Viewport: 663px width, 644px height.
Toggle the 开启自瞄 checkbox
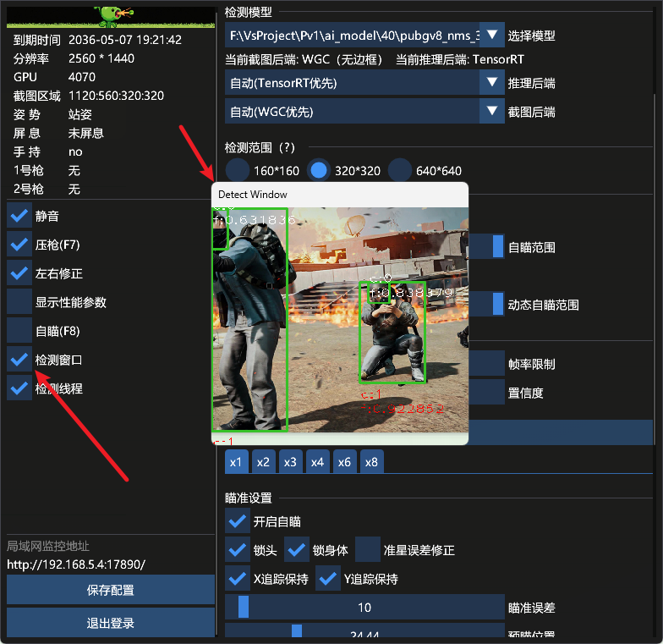coord(237,521)
